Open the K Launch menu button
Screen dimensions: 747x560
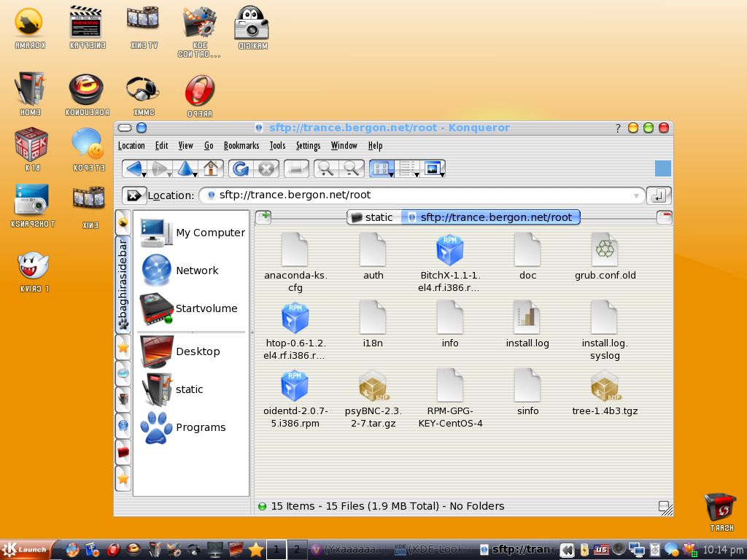(28, 550)
